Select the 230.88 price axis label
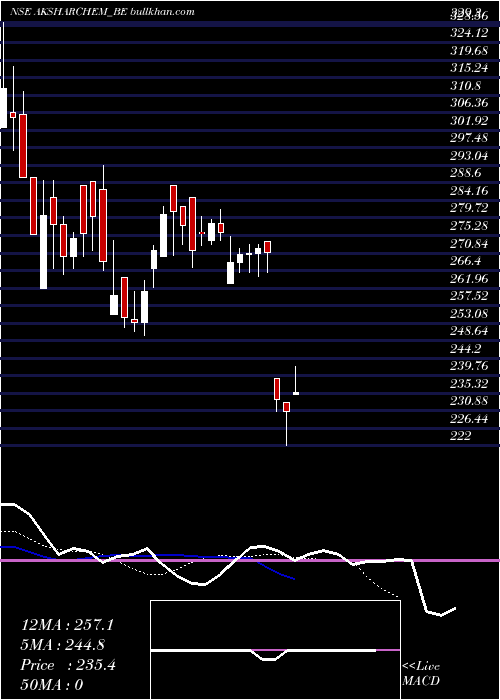Screen dimensions: 500x700 tap(470, 400)
